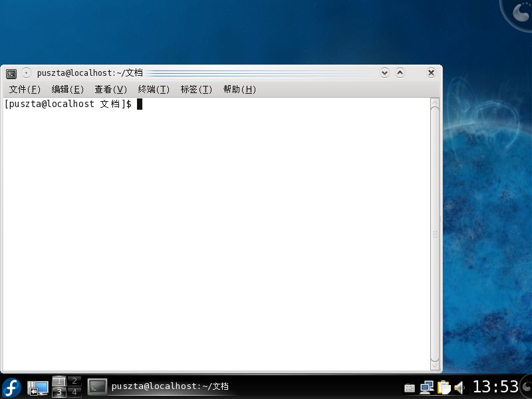Open the volume speaker tray icon

[460, 388]
